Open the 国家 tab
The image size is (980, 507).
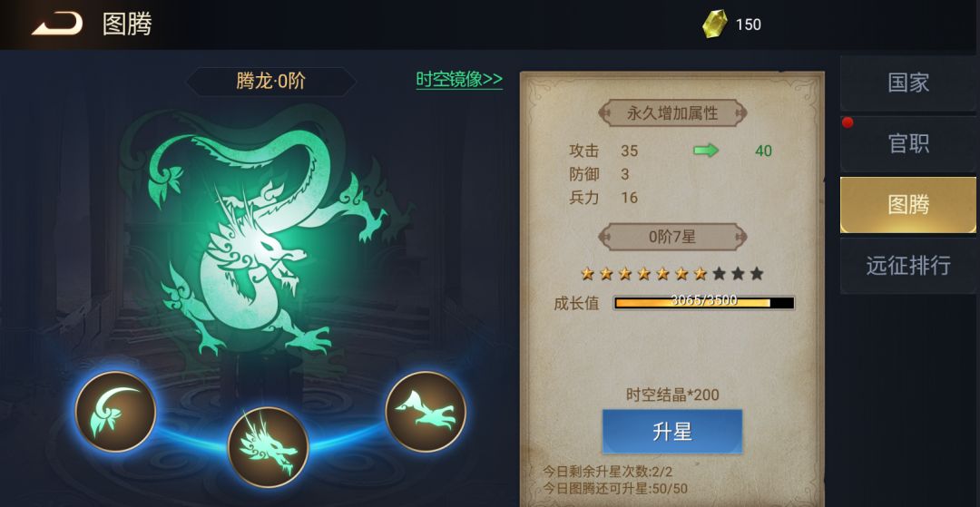(x=908, y=83)
